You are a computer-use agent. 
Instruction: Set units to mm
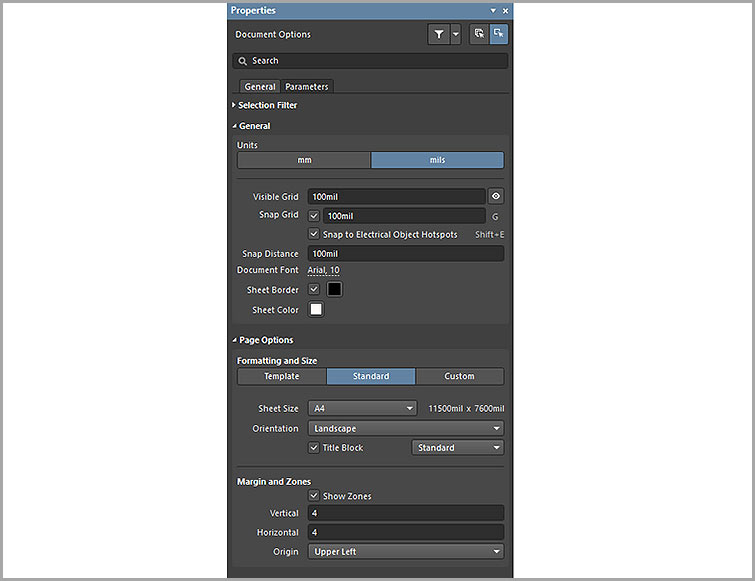304,160
